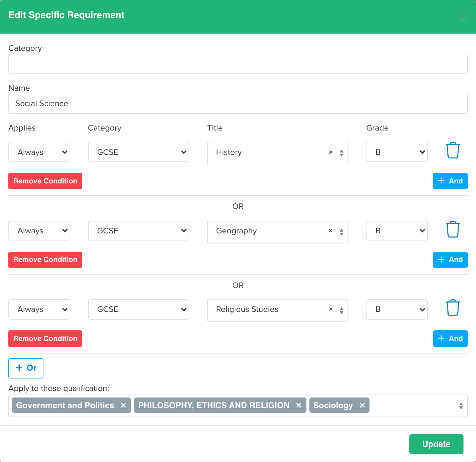Delete the Religious Studies row with trash icon

[453, 308]
